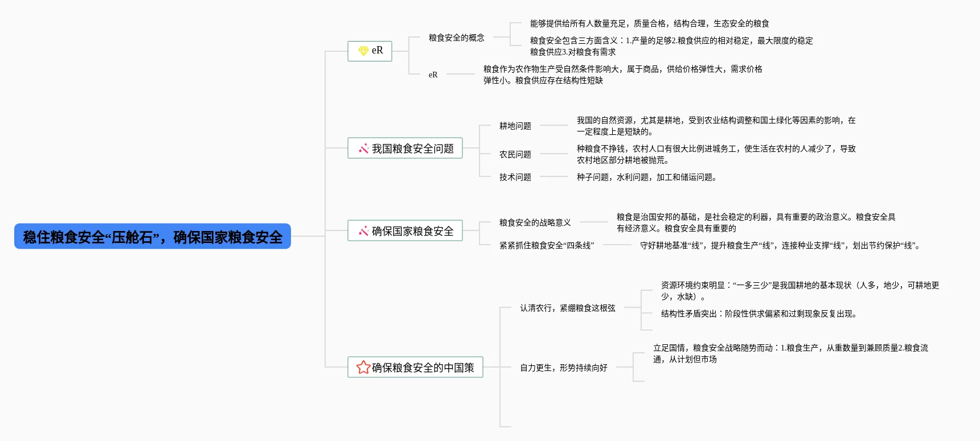Screen dimensions: 980x441
Task: Select the blue root topic 稳住粮食安全“压舱石”
Action: (153, 237)
